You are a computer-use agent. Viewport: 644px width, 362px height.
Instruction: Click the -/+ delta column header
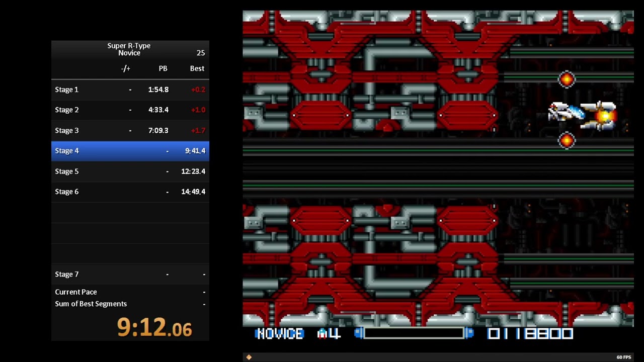tap(126, 68)
